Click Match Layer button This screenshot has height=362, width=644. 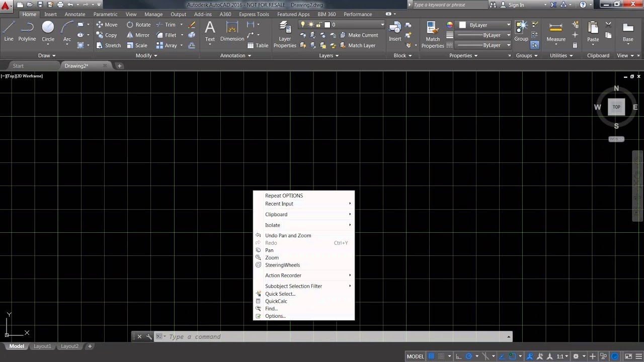(x=357, y=45)
